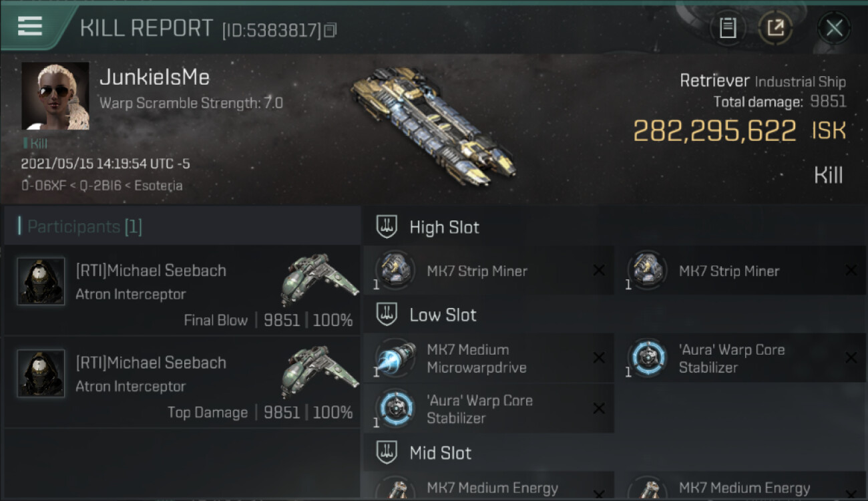Click the X beside the 'Aura' Stabilizer under the Microwarpdrive
Viewport: 868px width, 501px height.
click(599, 409)
